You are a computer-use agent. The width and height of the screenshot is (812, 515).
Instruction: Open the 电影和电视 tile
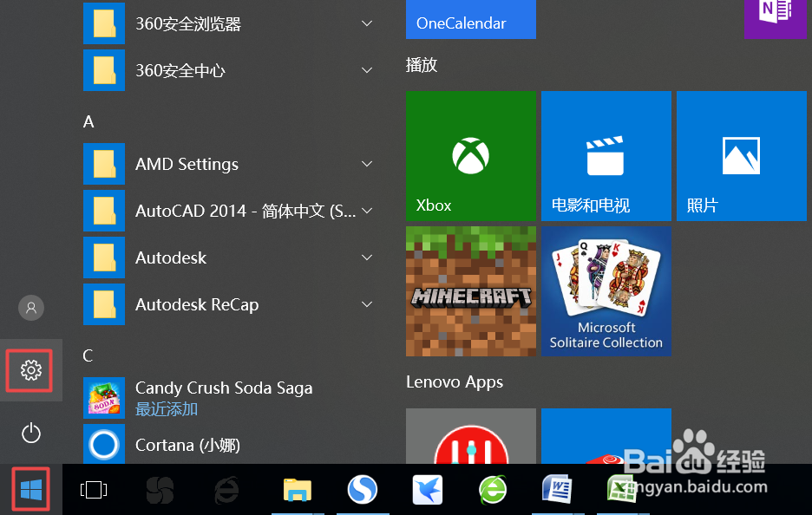[606, 156]
